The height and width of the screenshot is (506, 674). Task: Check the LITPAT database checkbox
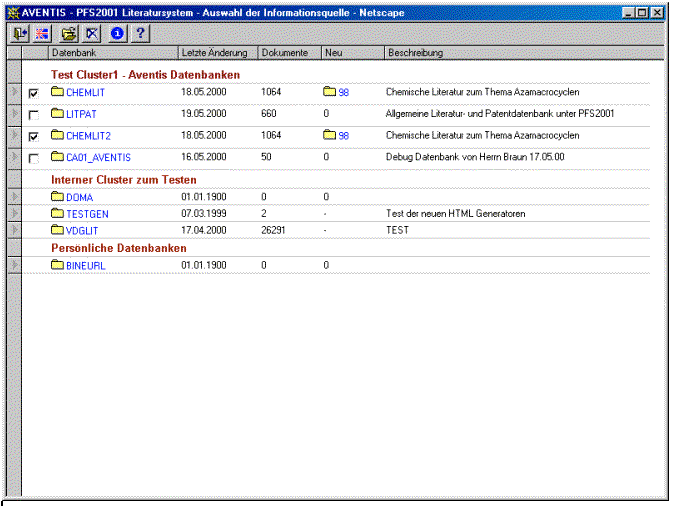[35, 115]
